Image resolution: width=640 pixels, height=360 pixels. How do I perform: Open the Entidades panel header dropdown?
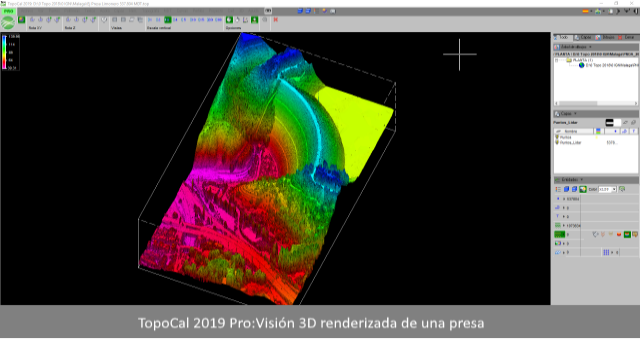pos(582,180)
